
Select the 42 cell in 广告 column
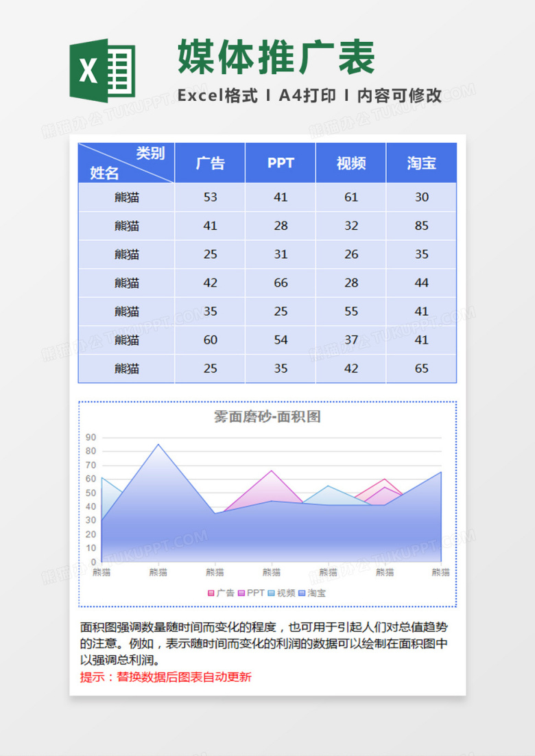pyautogui.click(x=210, y=283)
